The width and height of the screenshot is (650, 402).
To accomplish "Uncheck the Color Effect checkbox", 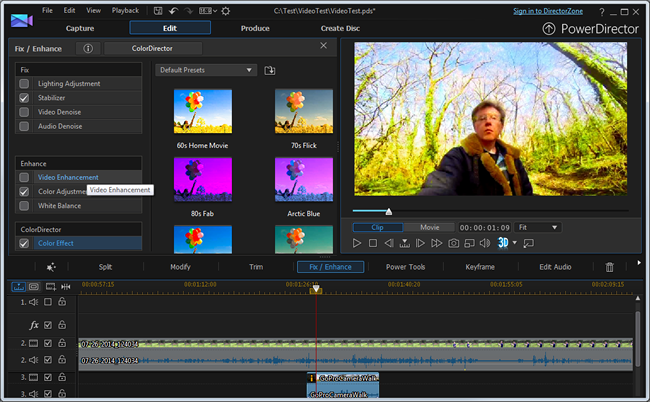I will pos(24,243).
